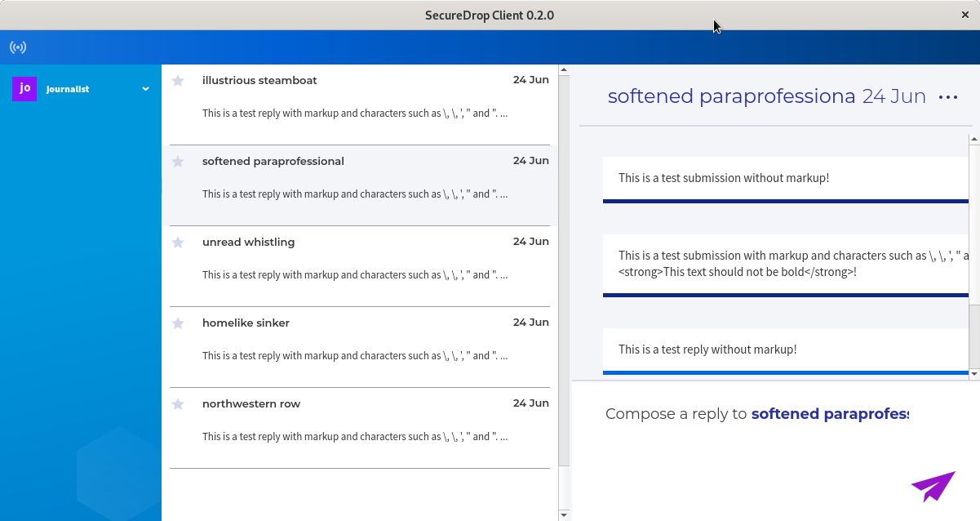Image resolution: width=980 pixels, height=521 pixels.
Task: Star the northwestern row source
Action: (178, 403)
